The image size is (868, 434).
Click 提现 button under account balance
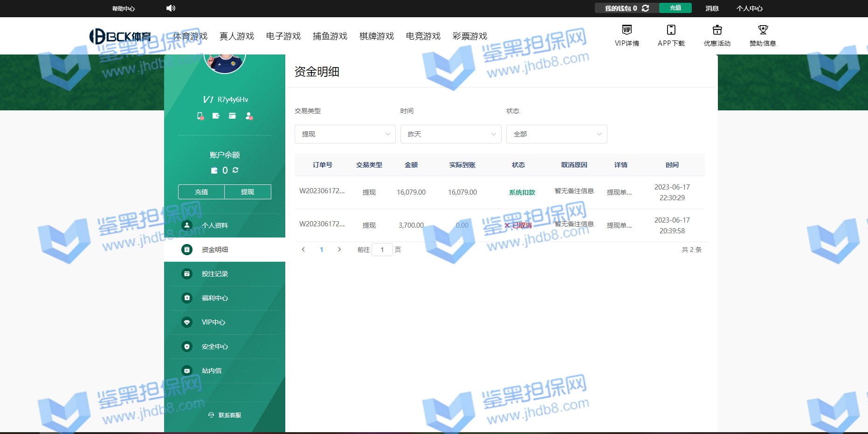[x=248, y=192]
